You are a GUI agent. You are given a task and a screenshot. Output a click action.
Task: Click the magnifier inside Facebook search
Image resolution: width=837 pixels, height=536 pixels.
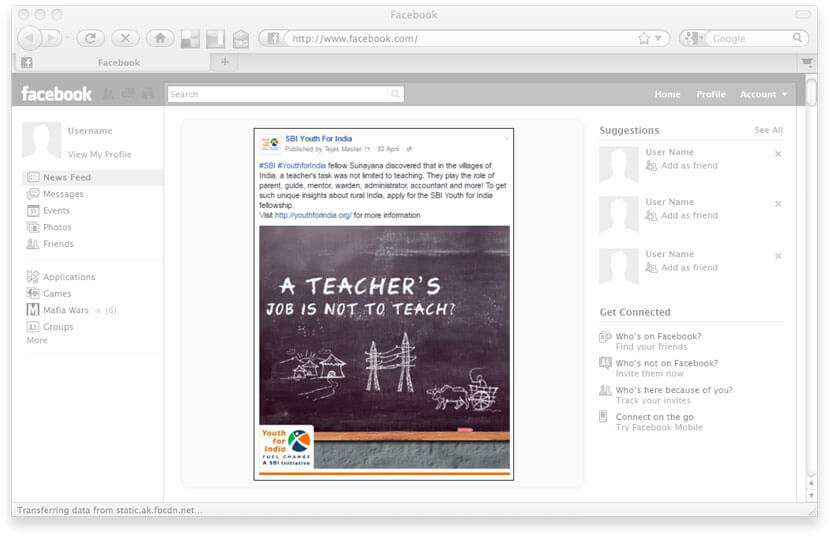click(x=395, y=94)
